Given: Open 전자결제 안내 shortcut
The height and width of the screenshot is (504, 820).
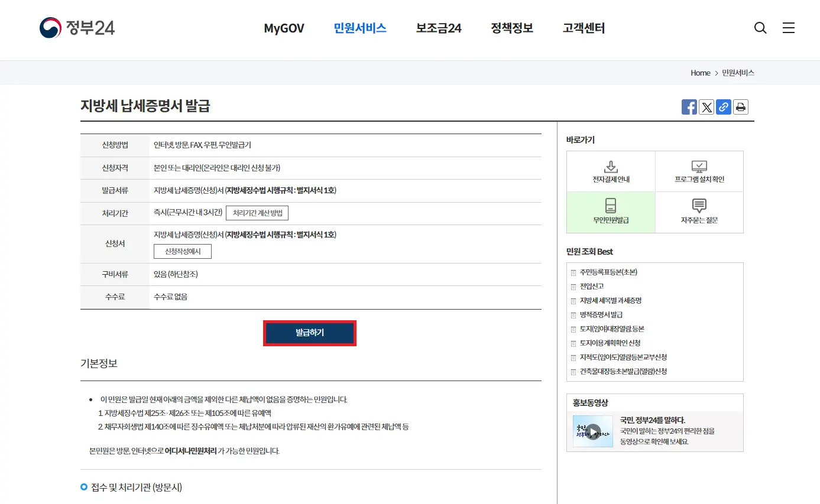Looking at the screenshot, I should (x=611, y=171).
